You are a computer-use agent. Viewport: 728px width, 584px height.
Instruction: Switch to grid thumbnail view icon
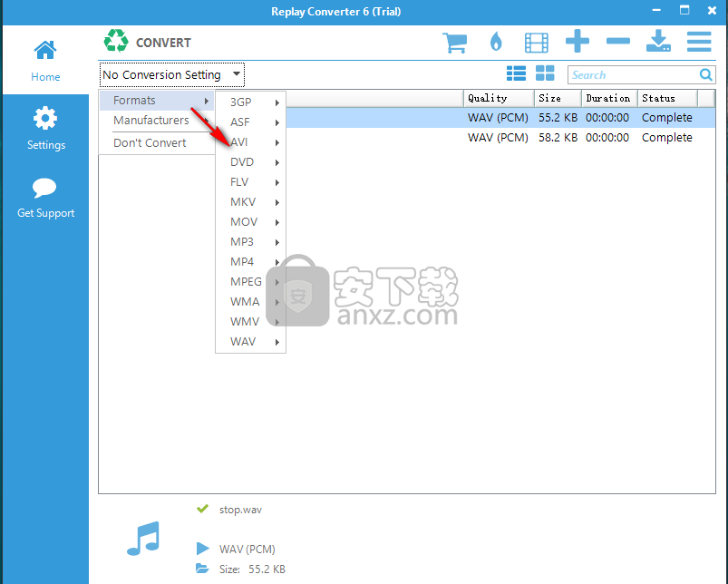545,73
